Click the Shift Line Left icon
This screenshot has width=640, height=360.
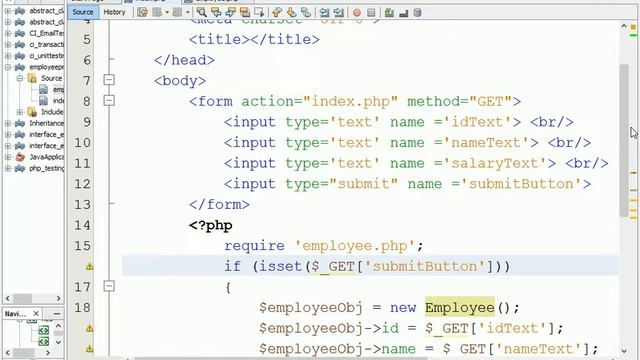[324, 12]
